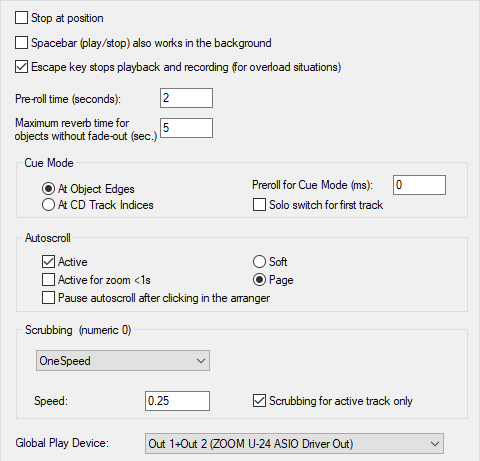This screenshot has width=480, height=461.
Task: Enable the Stop at position checkbox
Action: tap(21, 18)
